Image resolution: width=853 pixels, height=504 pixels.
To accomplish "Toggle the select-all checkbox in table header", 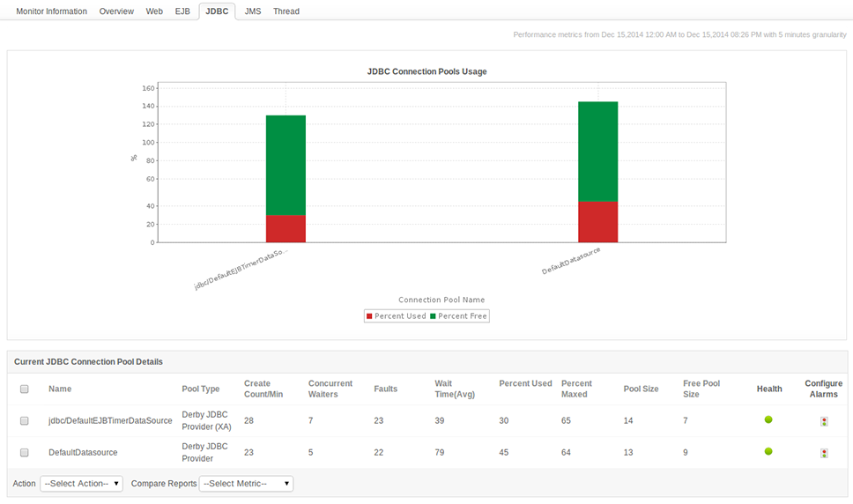I will pyautogui.click(x=25, y=389).
